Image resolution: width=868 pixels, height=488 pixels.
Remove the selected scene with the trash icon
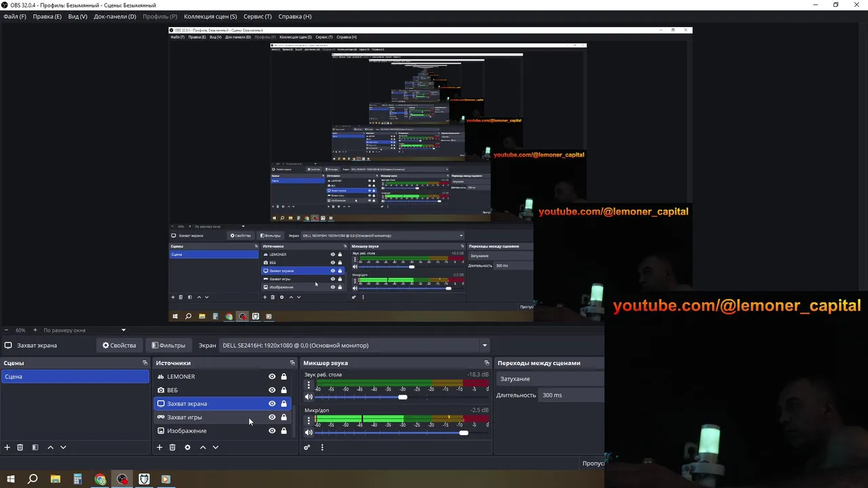(20, 447)
